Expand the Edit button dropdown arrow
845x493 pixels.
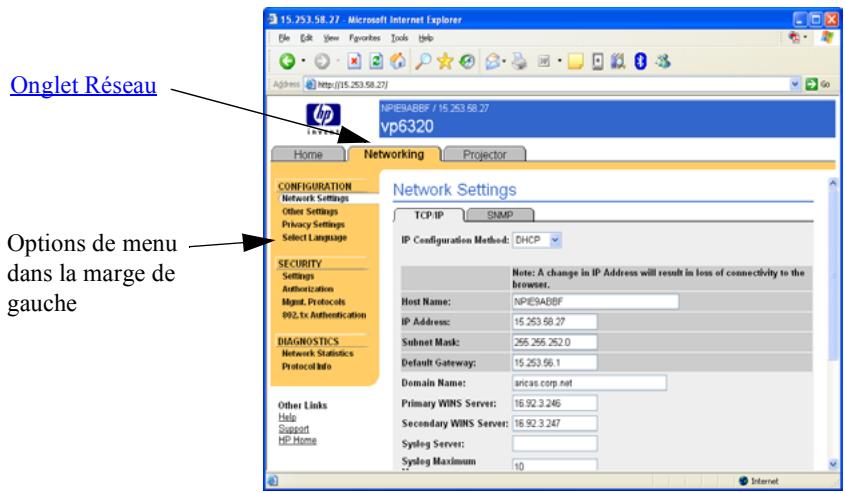point(559,61)
